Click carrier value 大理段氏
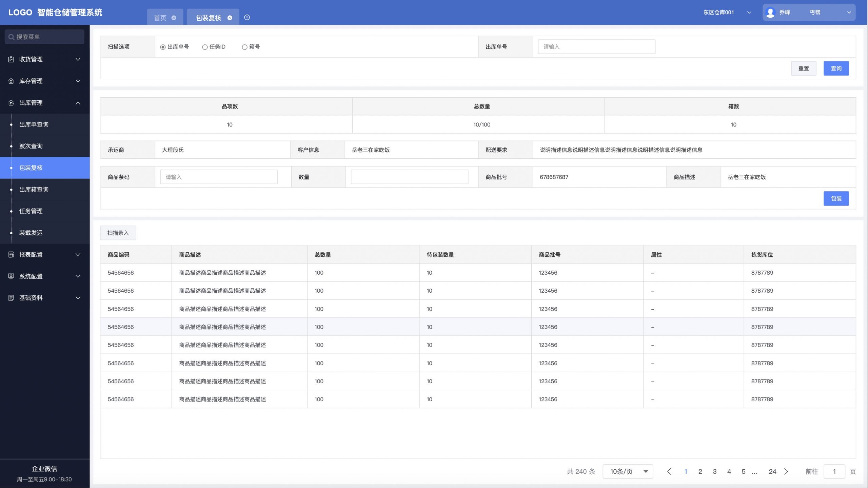This screenshot has height=488, width=868. click(173, 150)
